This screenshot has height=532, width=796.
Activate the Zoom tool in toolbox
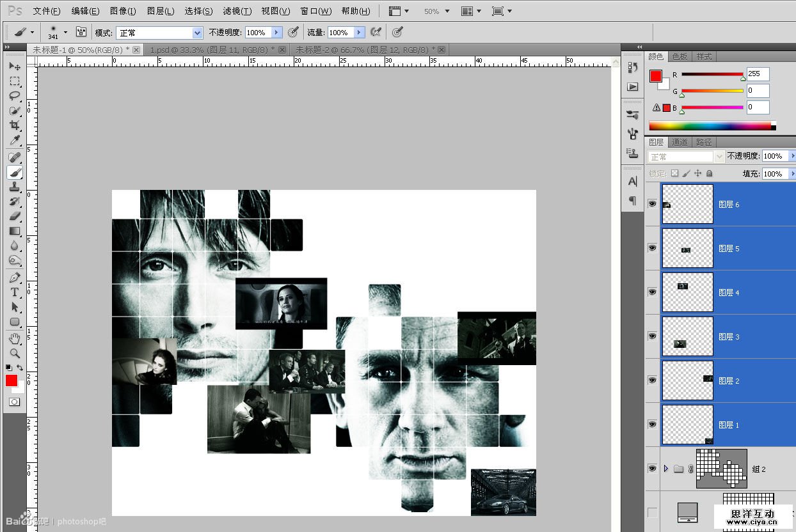click(14, 353)
